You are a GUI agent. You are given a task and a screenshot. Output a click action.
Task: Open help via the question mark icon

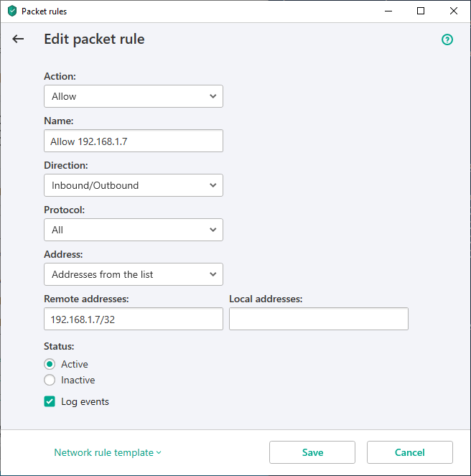pos(447,39)
